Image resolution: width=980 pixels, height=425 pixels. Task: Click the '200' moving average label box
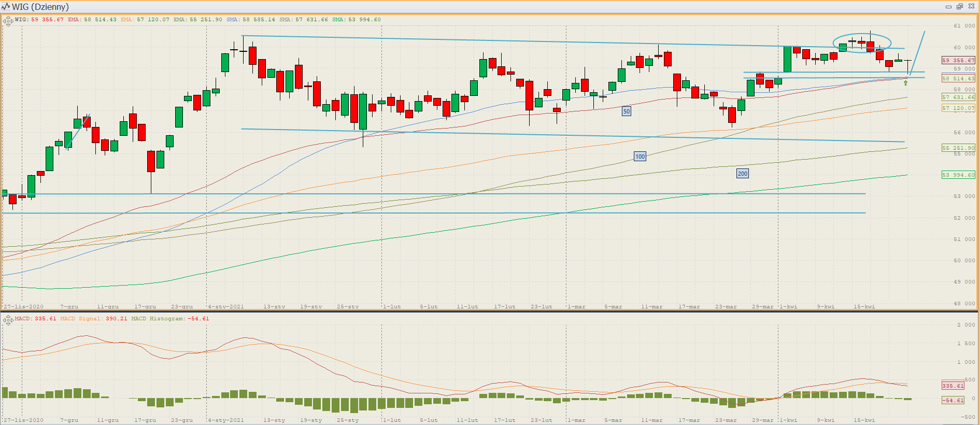(x=742, y=174)
